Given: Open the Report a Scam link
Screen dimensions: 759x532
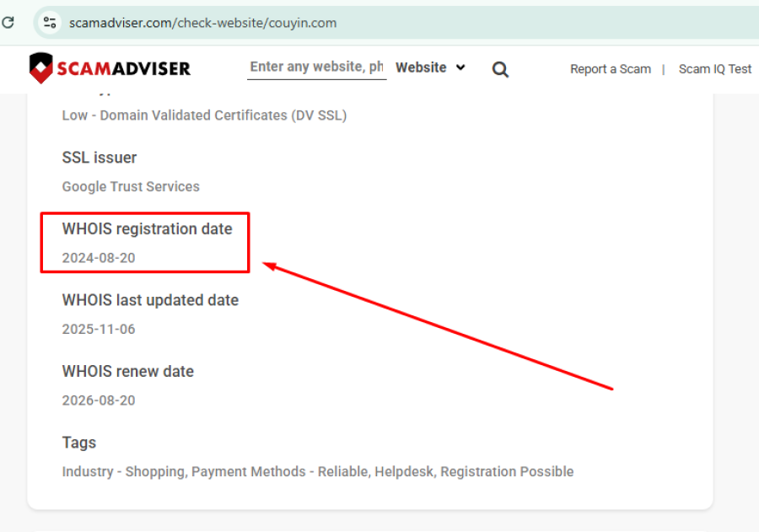Looking at the screenshot, I should coord(610,69).
